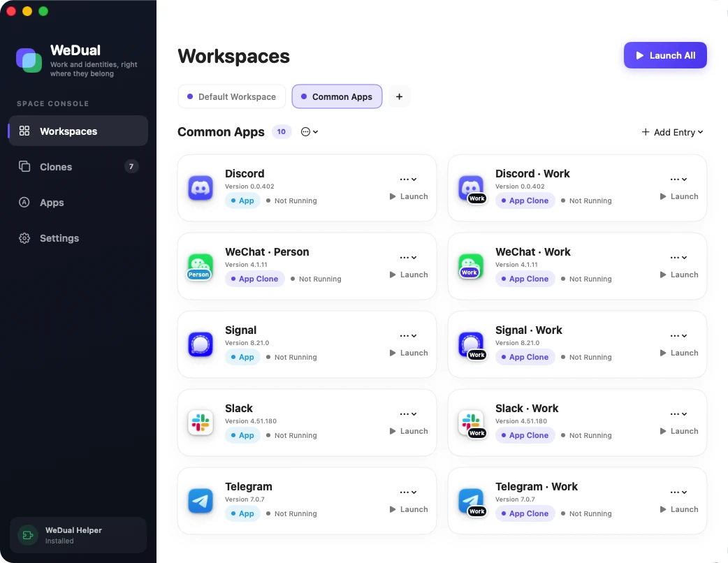Image resolution: width=728 pixels, height=563 pixels.
Task: Click the Slack app icon
Action: point(201,423)
